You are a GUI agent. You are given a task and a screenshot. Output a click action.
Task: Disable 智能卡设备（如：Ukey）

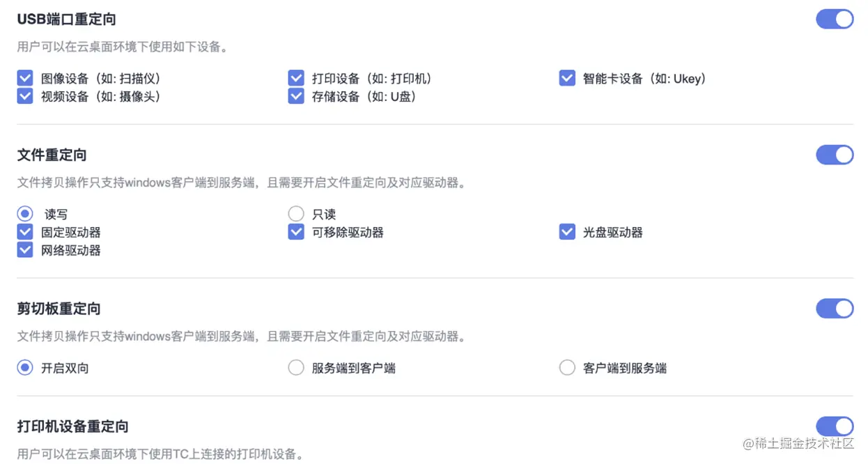coord(567,78)
